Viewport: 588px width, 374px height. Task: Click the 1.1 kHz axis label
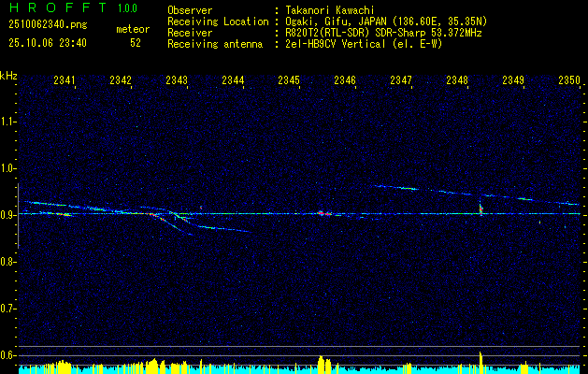pos(7,122)
